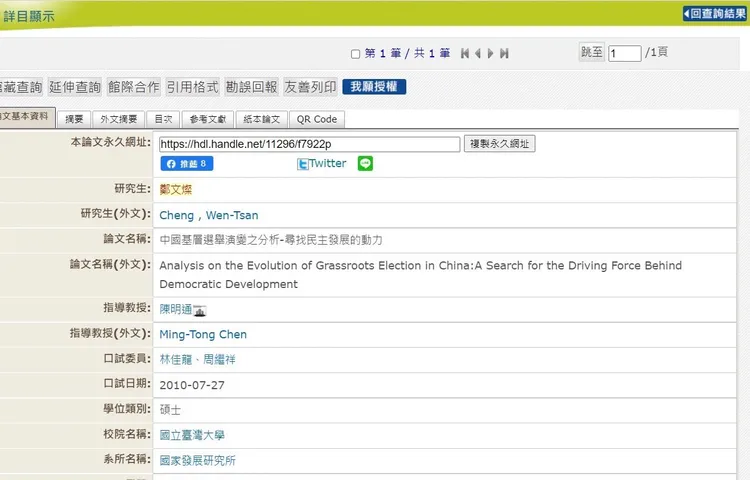750x480 pixels.
Task: Open department link 國家發展研究所
Action: pyautogui.click(x=197, y=460)
